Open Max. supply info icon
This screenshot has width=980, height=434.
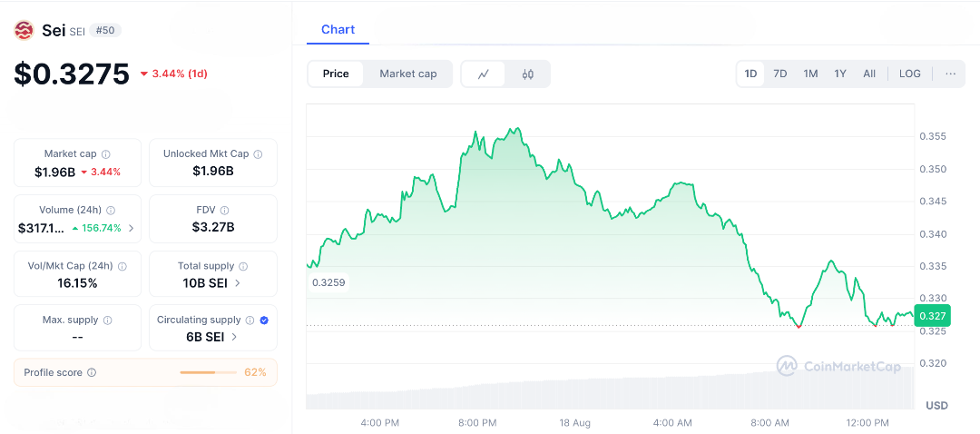pos(107,321)
